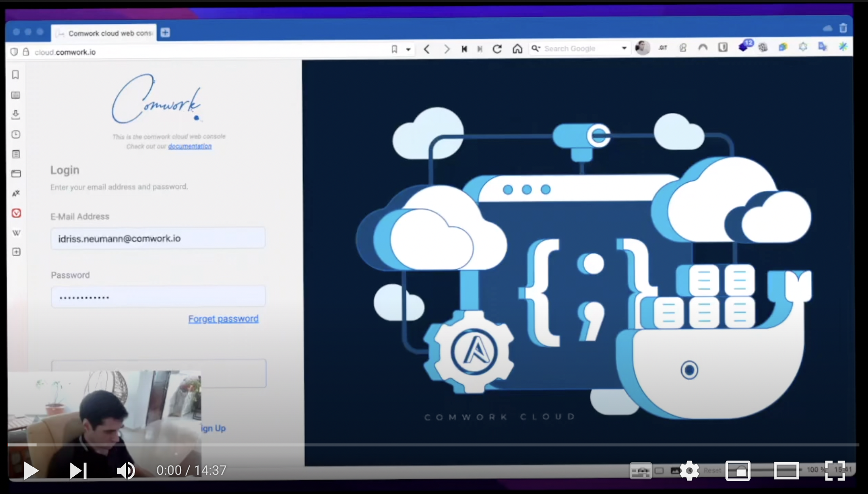
Task: Open the extension with the 12 badge
Action: coord(745,46)
